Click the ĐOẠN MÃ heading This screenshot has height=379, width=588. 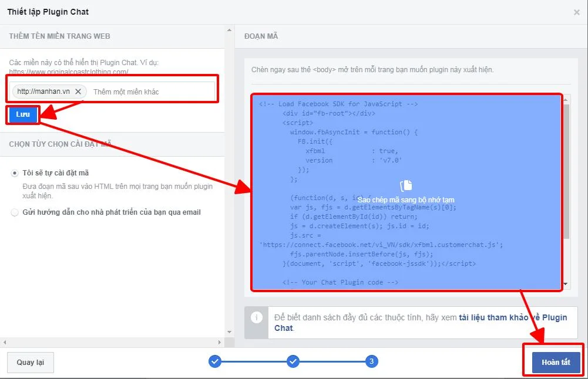pyautogui.click(x=261, y=36)
